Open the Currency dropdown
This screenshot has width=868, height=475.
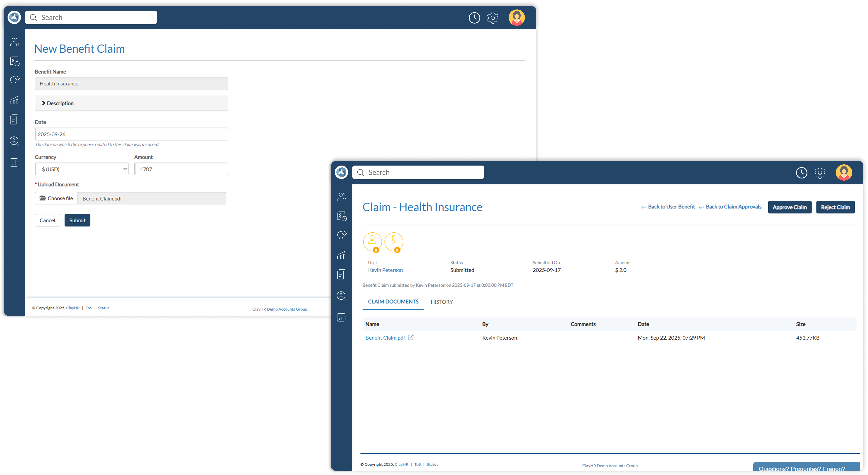(x=81, y=169)
